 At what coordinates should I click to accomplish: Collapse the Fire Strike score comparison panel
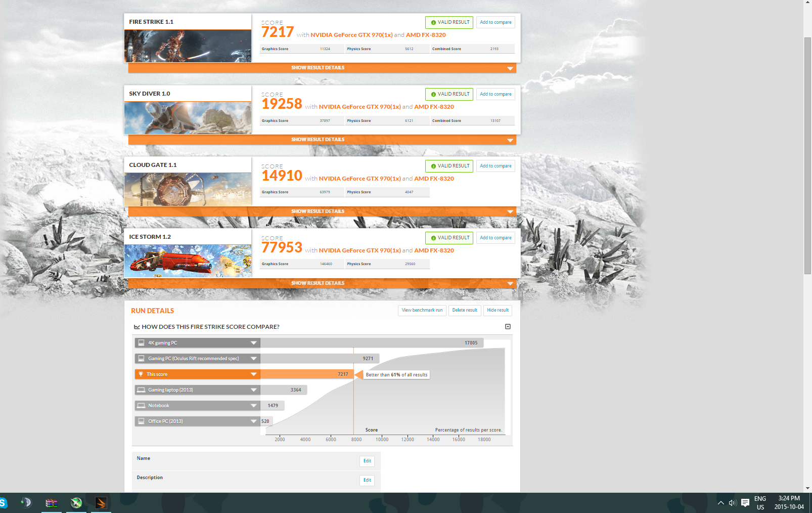tap(508, 327)
